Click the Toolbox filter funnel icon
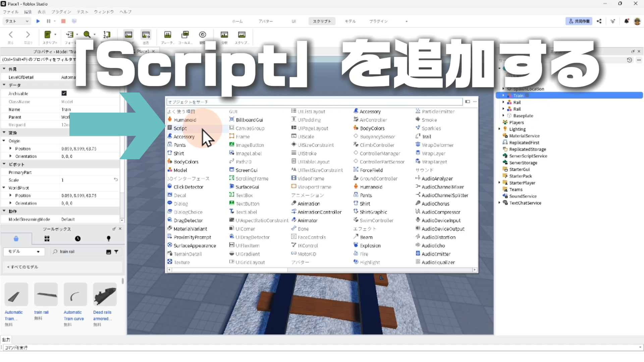 116,252
